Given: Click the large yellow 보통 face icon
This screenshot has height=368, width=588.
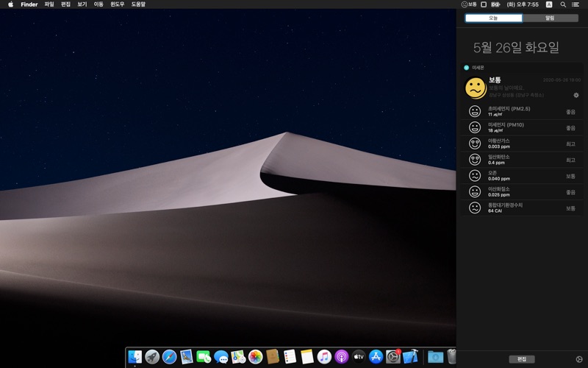Looking at the screenshot, I should pyautogui.click(x=476, y=88).
